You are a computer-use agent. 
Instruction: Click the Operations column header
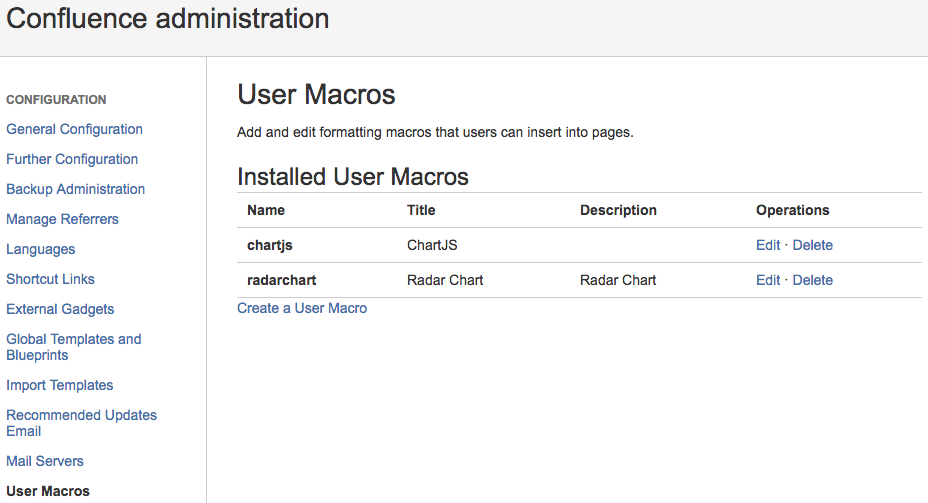792,210
